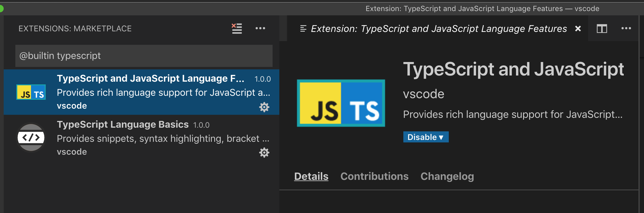Click the vscode publisher name in details
The width and height of the screenshot is (644, 213).
coord(423,94)
